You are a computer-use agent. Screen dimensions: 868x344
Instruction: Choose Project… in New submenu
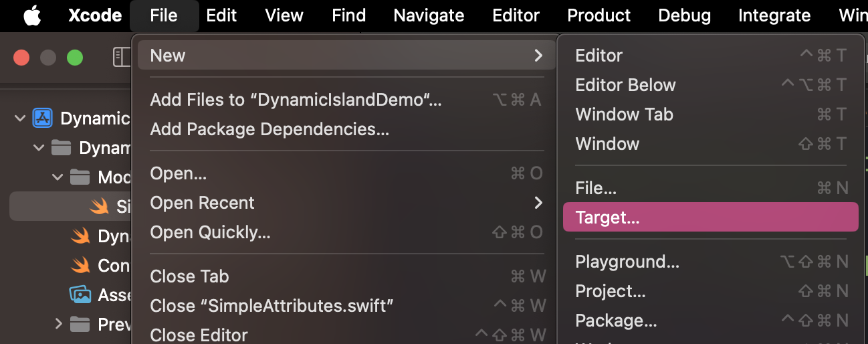[711, 291]
